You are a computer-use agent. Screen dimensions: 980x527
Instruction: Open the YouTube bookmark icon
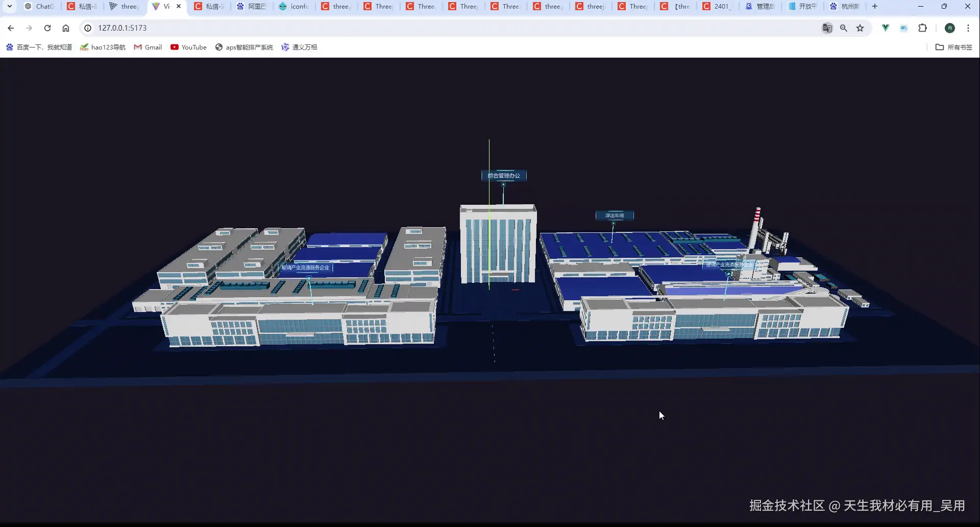pos(175,47)
